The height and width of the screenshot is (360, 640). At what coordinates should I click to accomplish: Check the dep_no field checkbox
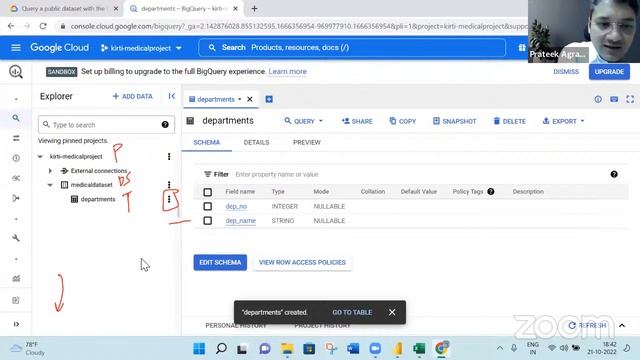[207, 207]
